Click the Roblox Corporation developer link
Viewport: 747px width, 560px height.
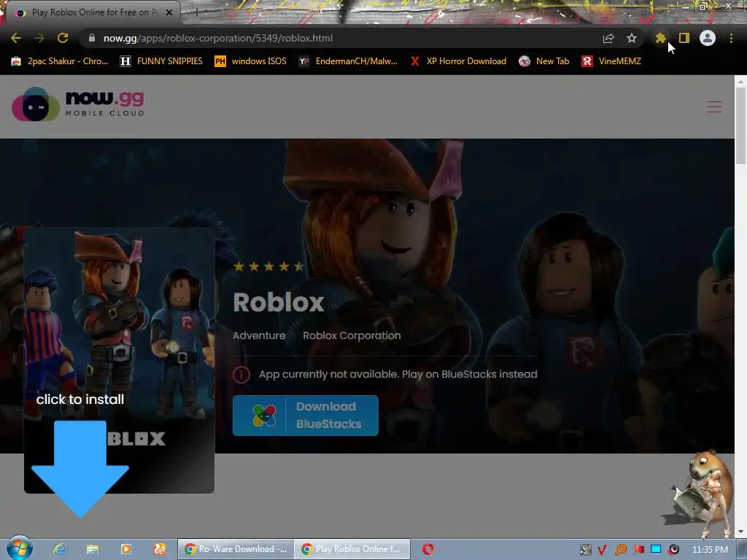point(352,335)
